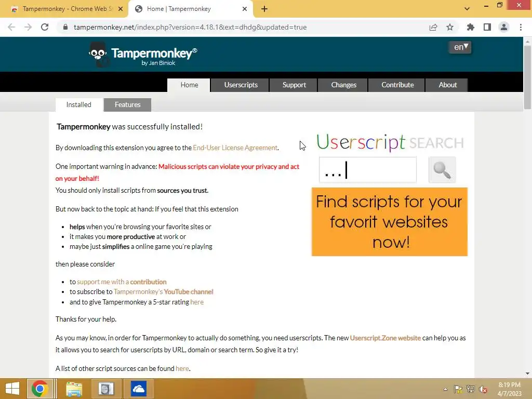
Task: Click the Userscript SEARCH heading logo
Action: pos(390,142)
